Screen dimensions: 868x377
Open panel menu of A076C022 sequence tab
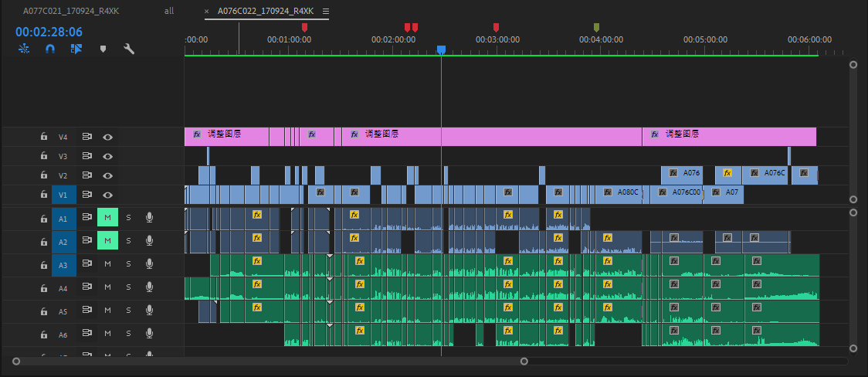[x=325, y=12]
